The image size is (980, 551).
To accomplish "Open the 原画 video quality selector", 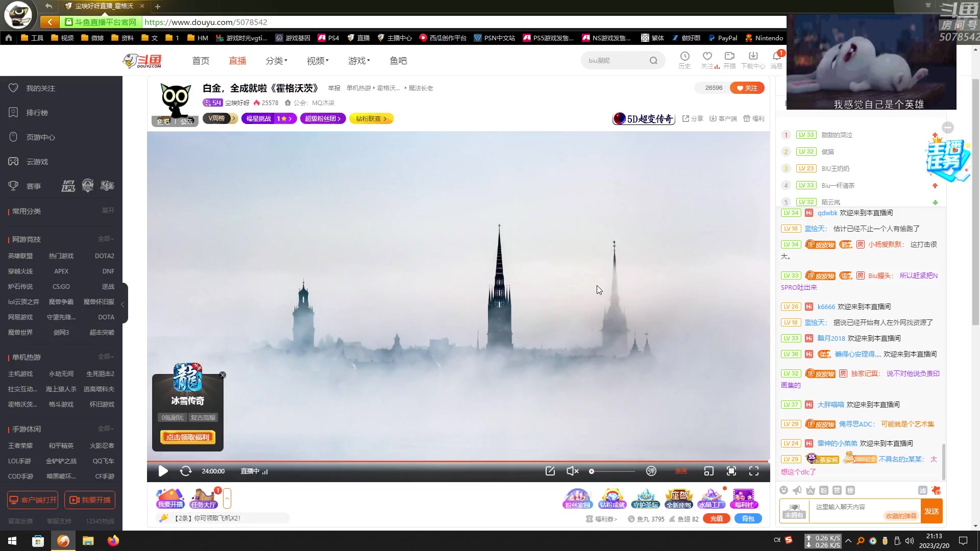I will [681, 471].
